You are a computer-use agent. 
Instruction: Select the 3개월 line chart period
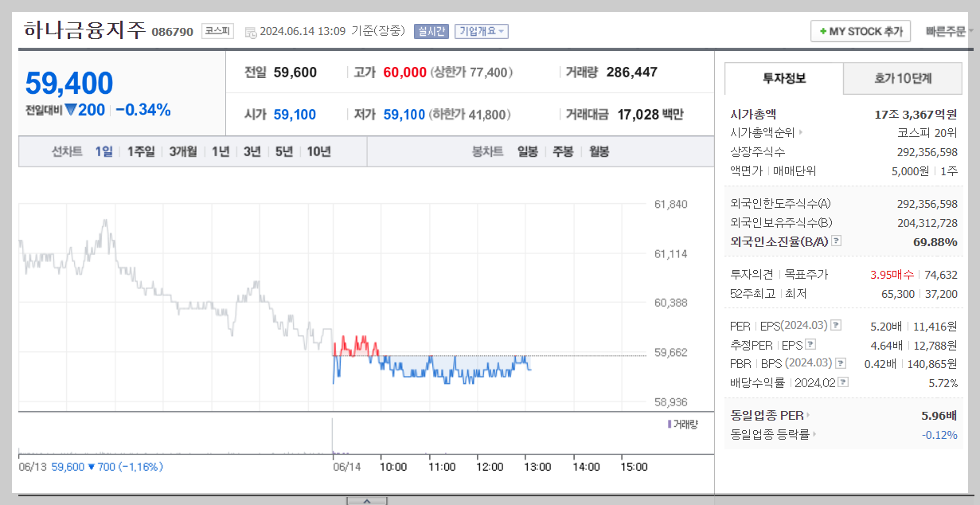[182, 151]
